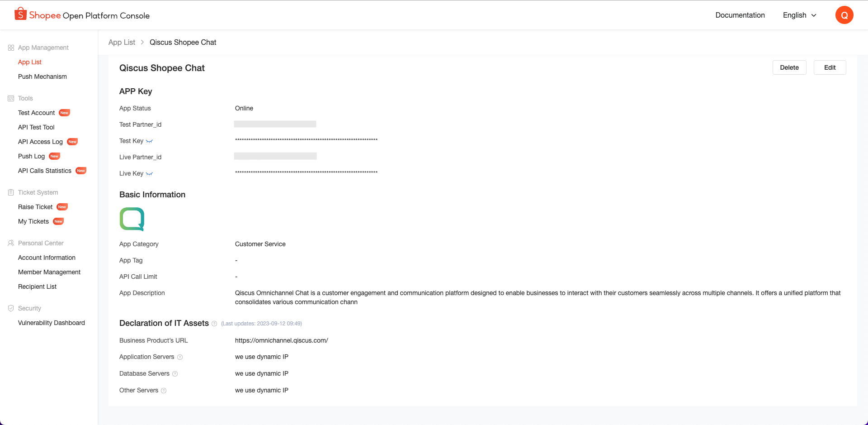Image resolution: width=868 pixels, height=425 pixels.
Task: Click the Delete app button
Action: (789, 67)
